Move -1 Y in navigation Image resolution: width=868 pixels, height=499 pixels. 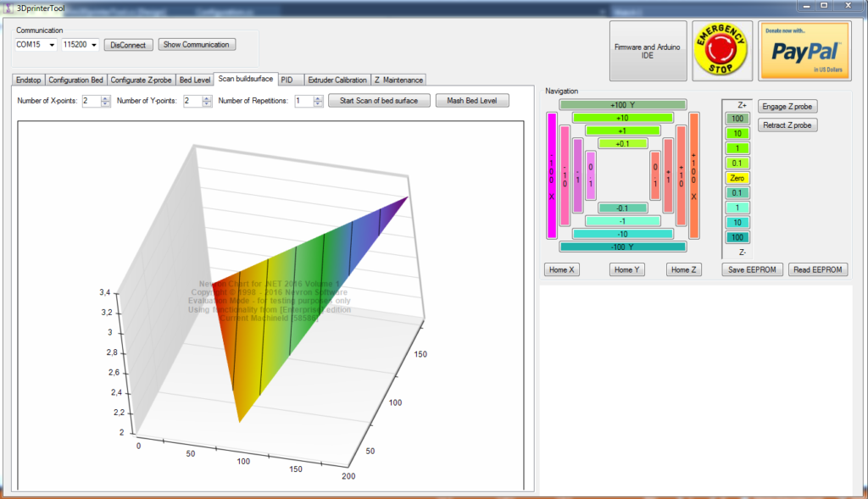pos(623,221)
